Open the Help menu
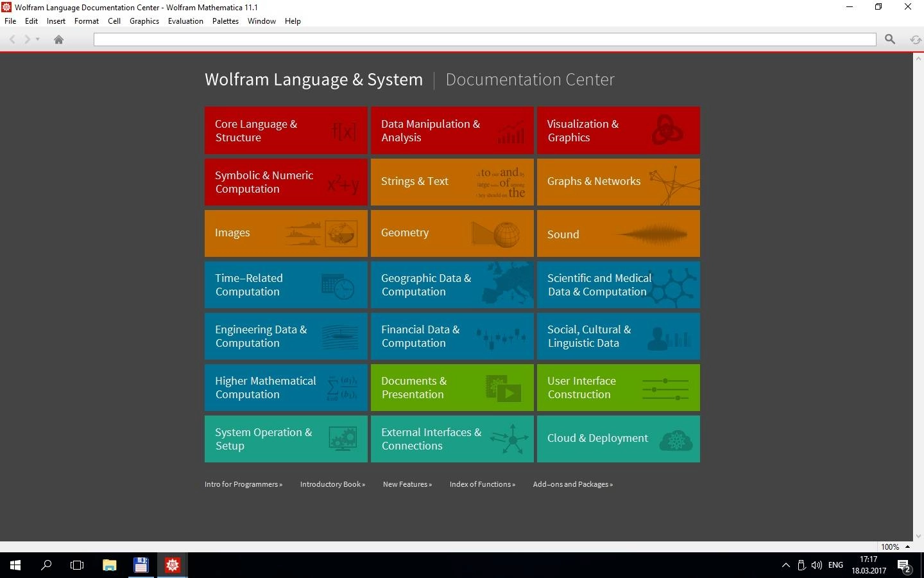The image size is (924, 578). tap(293, 21)
